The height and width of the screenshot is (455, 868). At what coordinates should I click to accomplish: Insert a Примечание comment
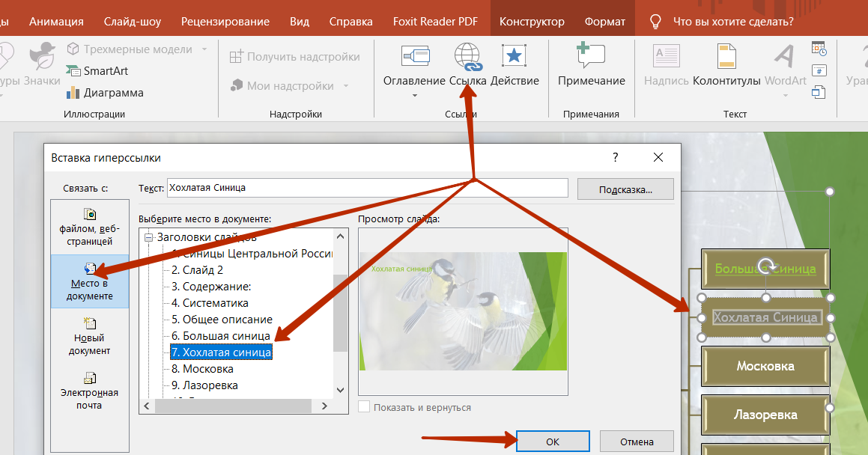click(591, 65)
